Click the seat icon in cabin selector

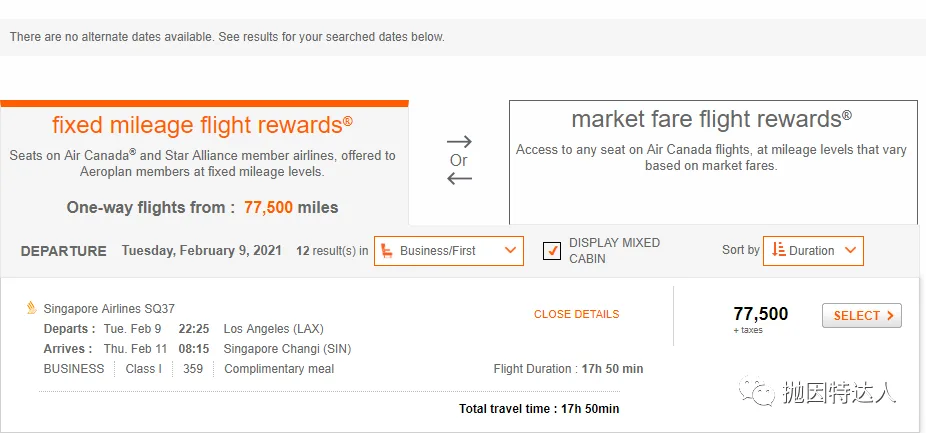387,250
